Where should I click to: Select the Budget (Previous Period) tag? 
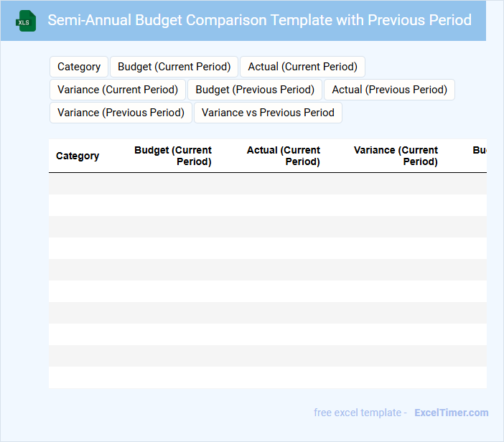point(255,90)
